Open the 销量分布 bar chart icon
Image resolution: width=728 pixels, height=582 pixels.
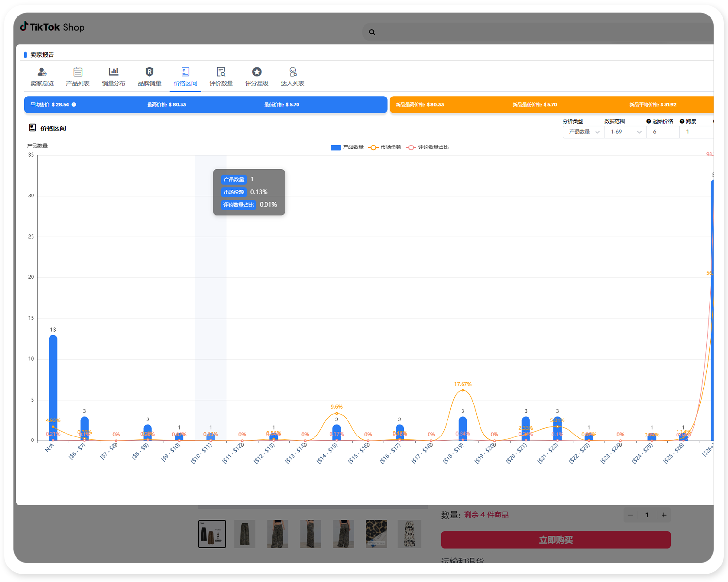click(x=114, y=72)
